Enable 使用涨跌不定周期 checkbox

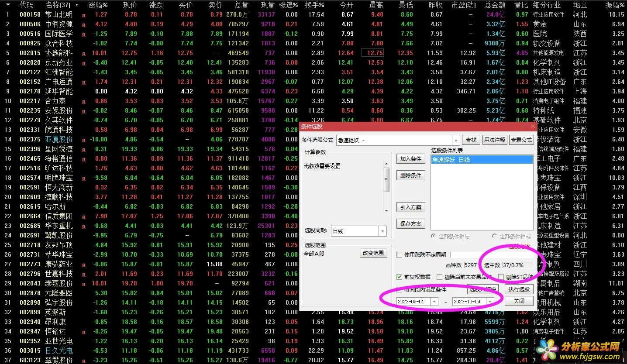click(x=399, y=255)
